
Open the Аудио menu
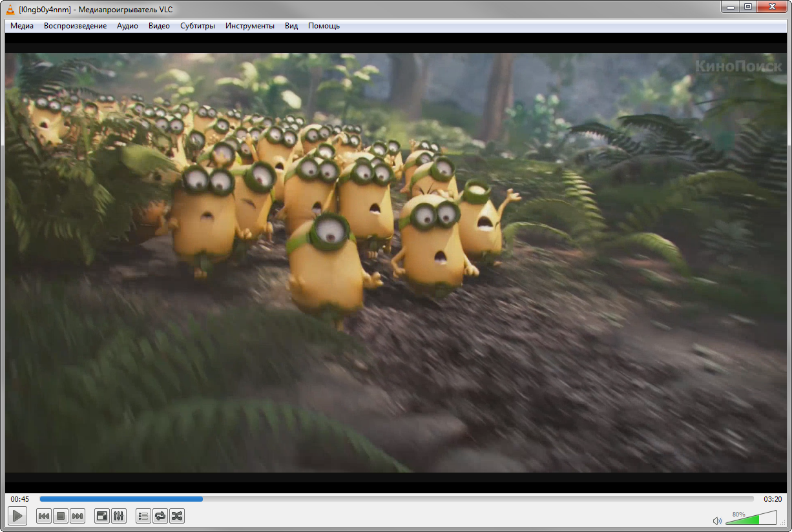click(x=127, y=26)
